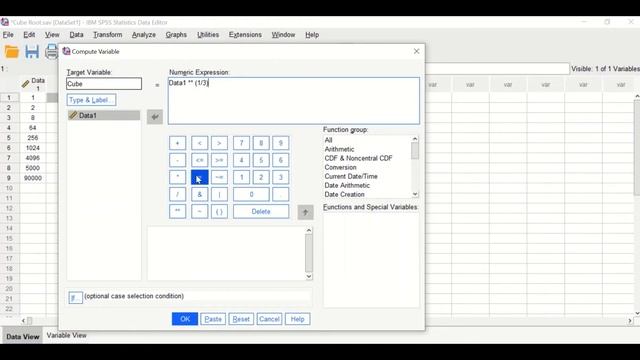Click the If case selection button
Image resolution: width=640 pixels, height=360 pixels.
[75, 298]
